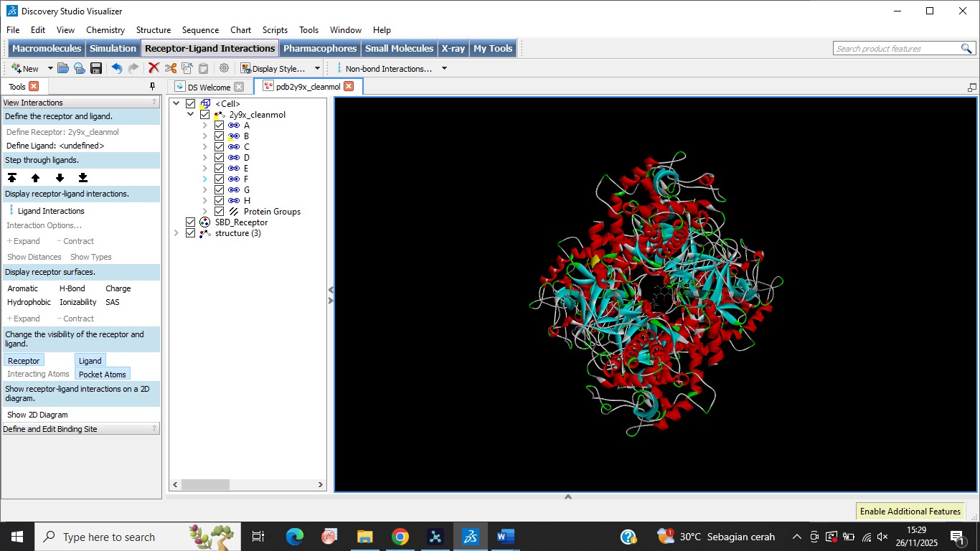Viewport: 980px width, 551px height.
Task: Toggle the SBD_Receptor checkbox
Action: 190,222
